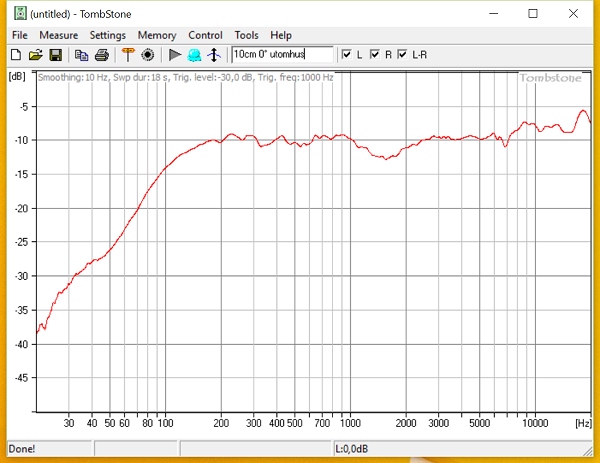Click the 'Done!' status bar entry
This screenshot has width=600, height=463.
pos(22,448)
